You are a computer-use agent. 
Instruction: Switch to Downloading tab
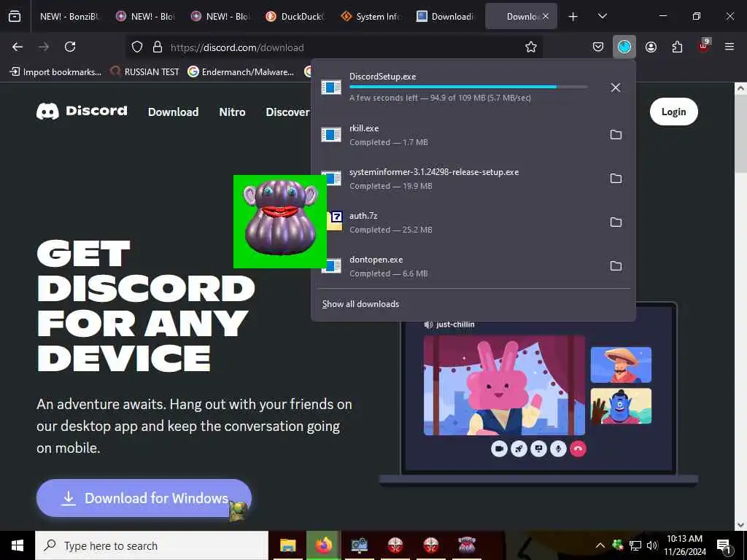[446, 16]
